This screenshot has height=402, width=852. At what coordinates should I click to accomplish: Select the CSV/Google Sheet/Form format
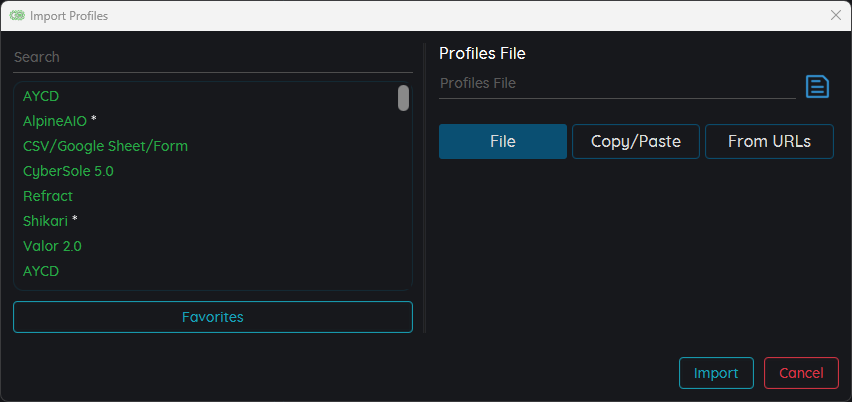point(105,146)
